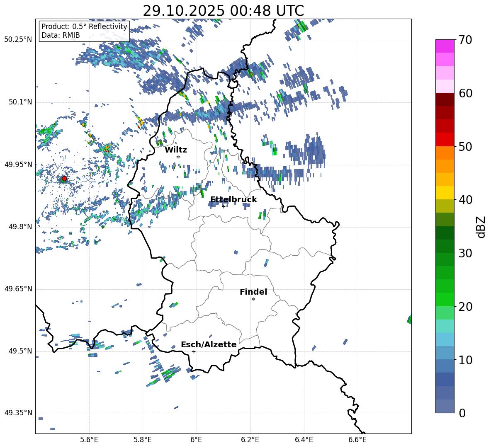Select the Findel city label

point(253,292)
